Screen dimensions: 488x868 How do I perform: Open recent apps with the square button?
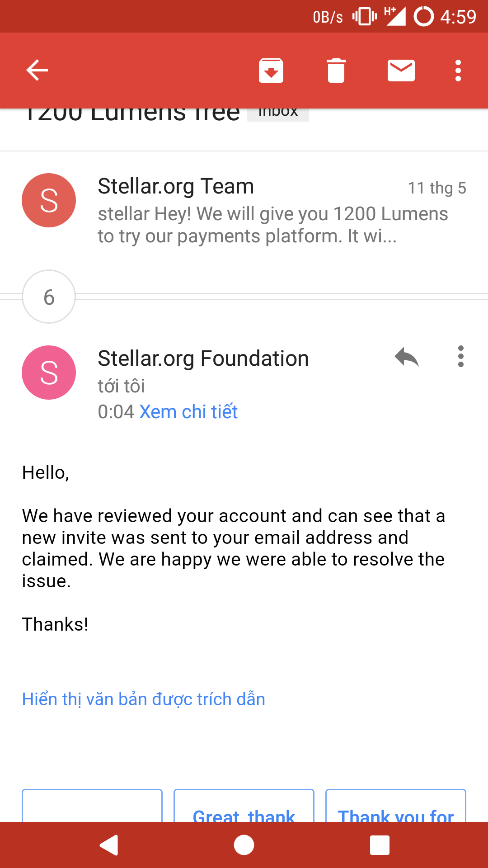pos(380,845)
